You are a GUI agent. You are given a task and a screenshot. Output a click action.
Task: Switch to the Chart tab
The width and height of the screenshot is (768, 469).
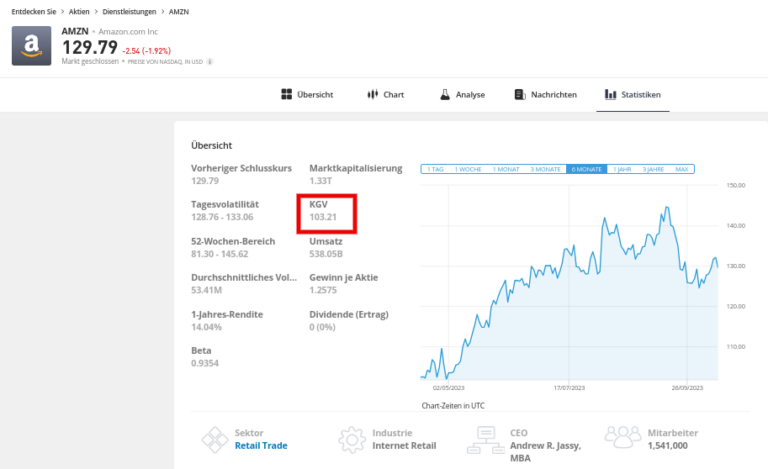[386, 94]
